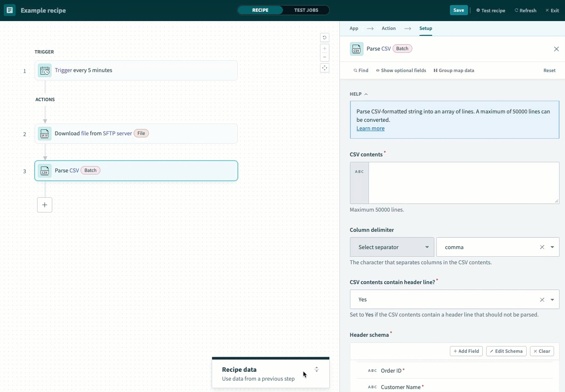Click the SFTP icon on the Download file step
This screenshot has width=565, height=392.
[x=45, y=133]
